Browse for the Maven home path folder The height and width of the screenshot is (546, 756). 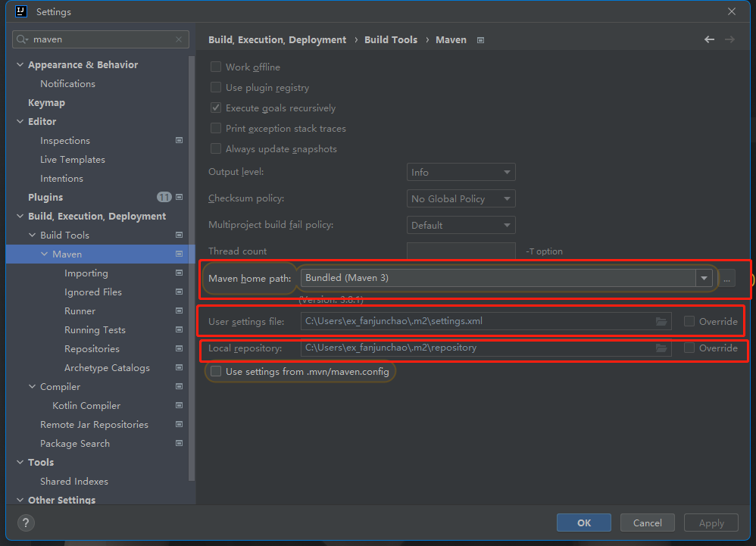click(x=727, y=278)
